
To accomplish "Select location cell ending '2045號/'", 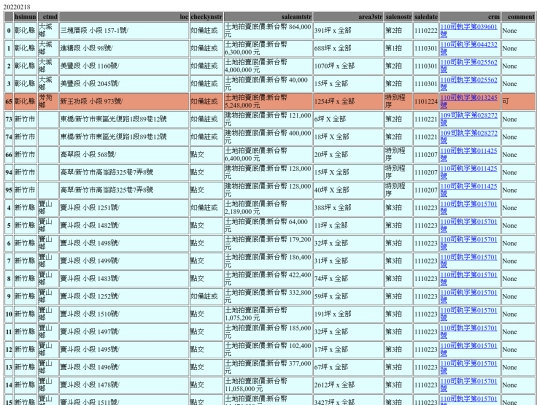I will [124, 84].
